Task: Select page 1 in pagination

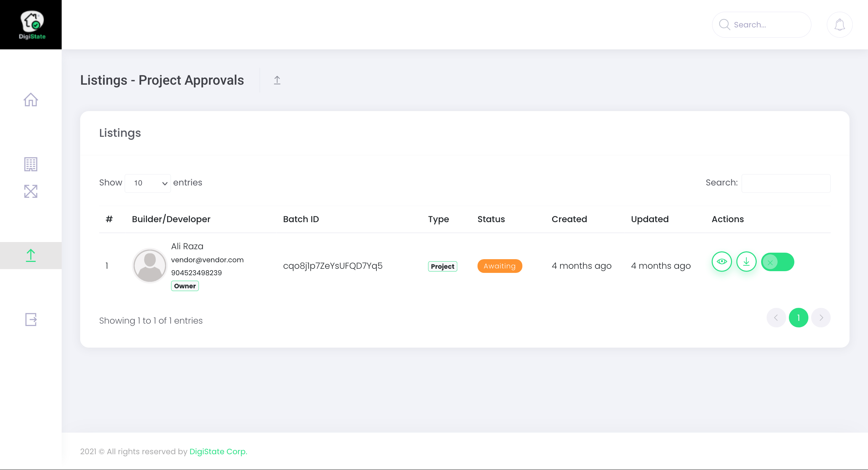Action: coord(798,318)
